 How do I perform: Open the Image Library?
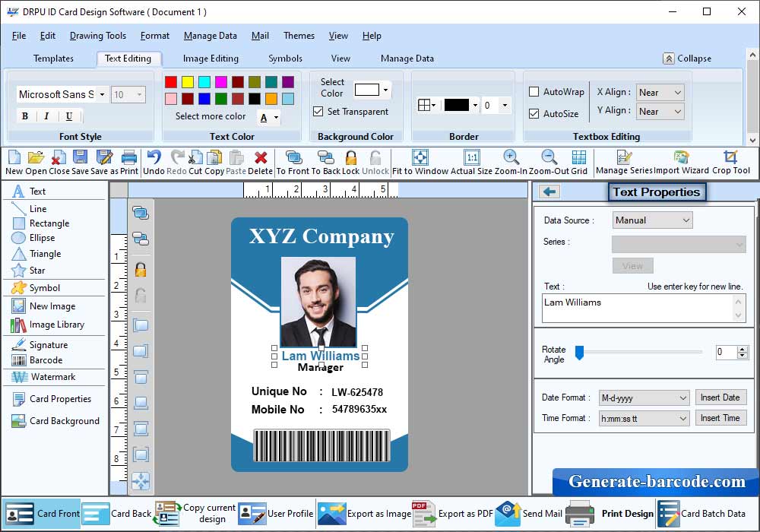(47, 325)
